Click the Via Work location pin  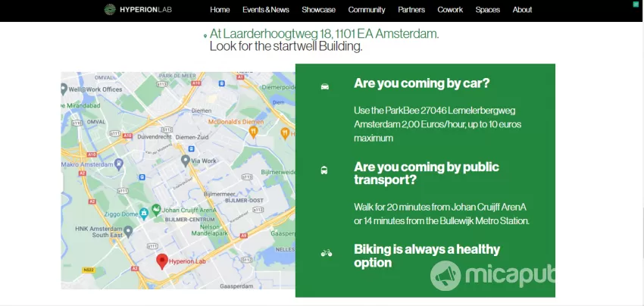tap(185, 161)
